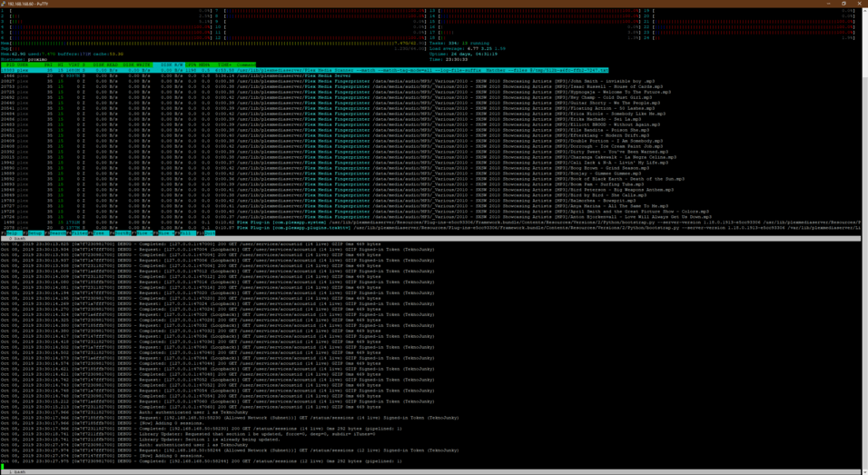Activate F4 Filter in htop
Image resolution: width=868 pixels, height=475 pixels.
click(79, 233)
